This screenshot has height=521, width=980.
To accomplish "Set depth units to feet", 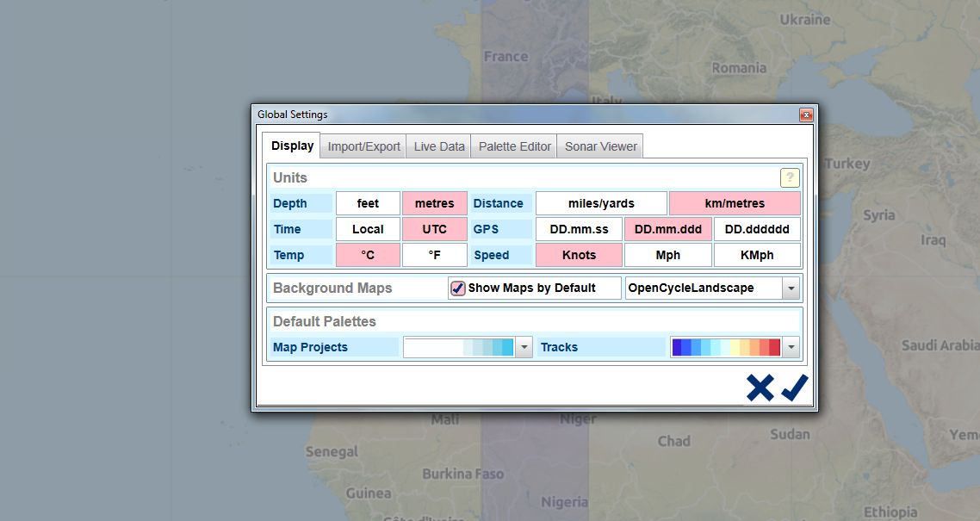I will 368,204.
